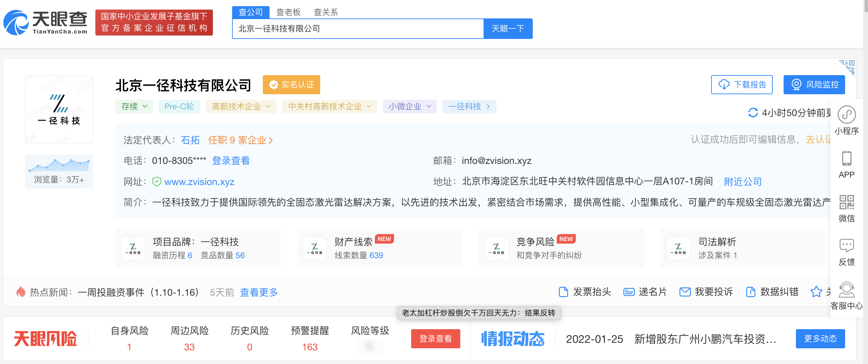The height and width of the screenshot is (364, 868).
Task: Click the real-name verified badge
Action: pyautogui.click(x=291, y=85)
